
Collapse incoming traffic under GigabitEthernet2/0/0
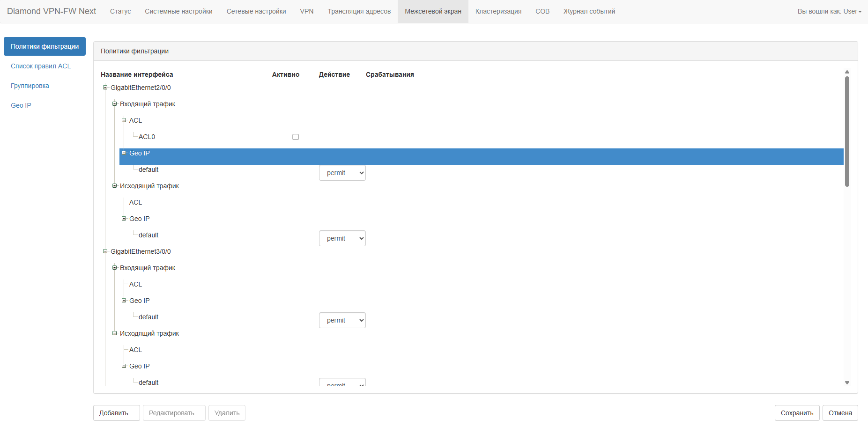pos(115,104)
